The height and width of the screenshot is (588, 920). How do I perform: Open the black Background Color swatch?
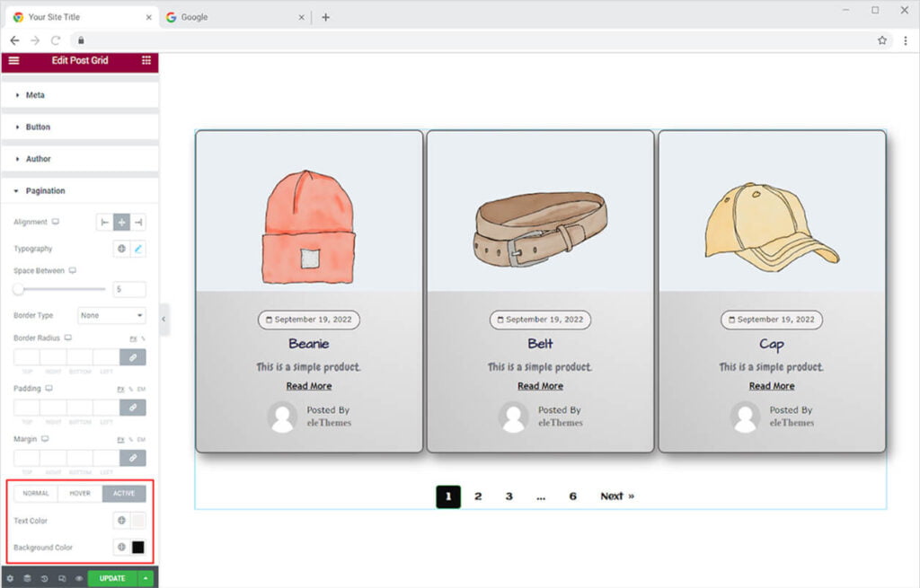(138, 548)
